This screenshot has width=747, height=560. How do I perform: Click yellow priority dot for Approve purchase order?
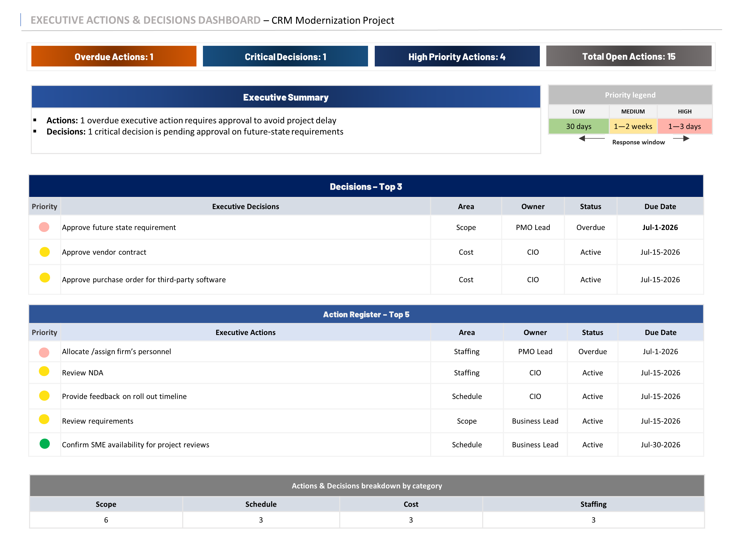[45, 278]
